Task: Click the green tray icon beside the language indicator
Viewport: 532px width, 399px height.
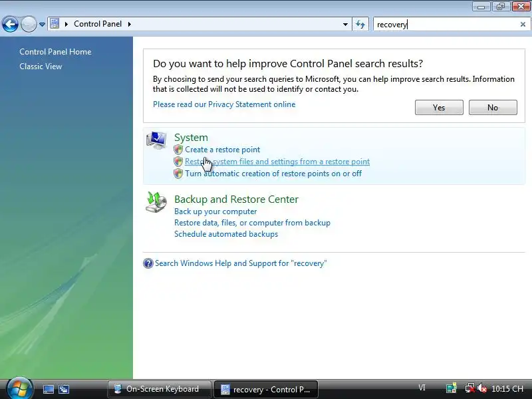Action: 452,388
